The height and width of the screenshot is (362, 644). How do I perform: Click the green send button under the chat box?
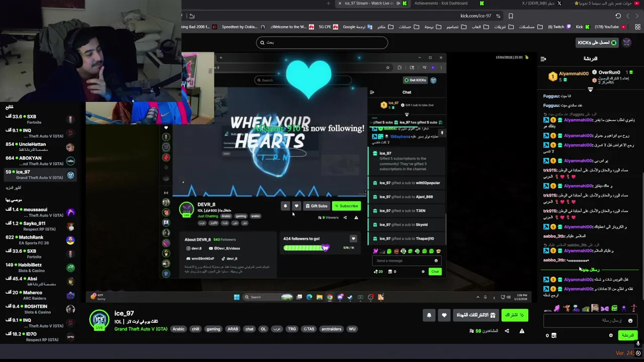(x=627, y=335)
